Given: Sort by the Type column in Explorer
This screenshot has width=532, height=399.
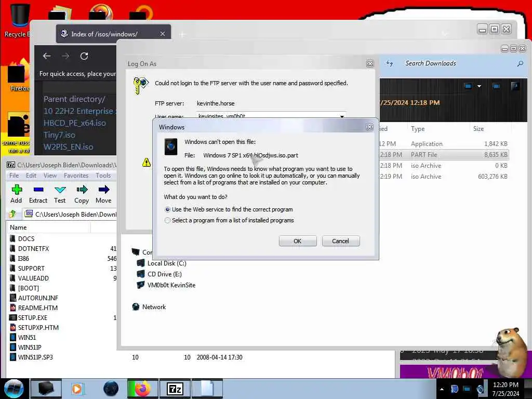Looking at the screenshot, I should coord(418,129).
